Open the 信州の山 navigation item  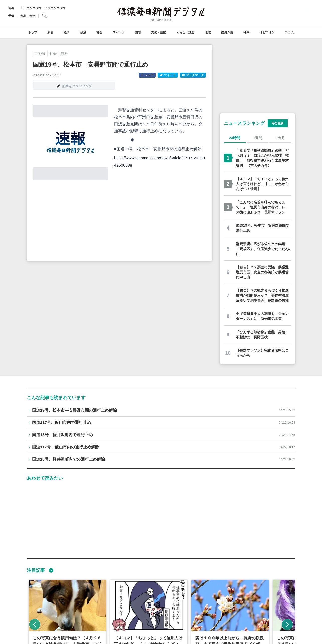coord(227,32)
